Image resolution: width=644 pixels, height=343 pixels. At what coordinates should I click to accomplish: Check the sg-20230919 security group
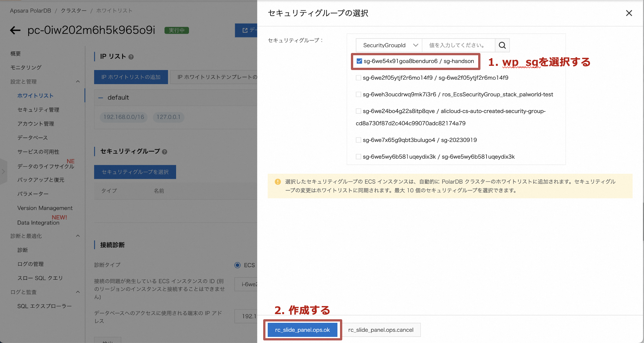tap(358, 140)
